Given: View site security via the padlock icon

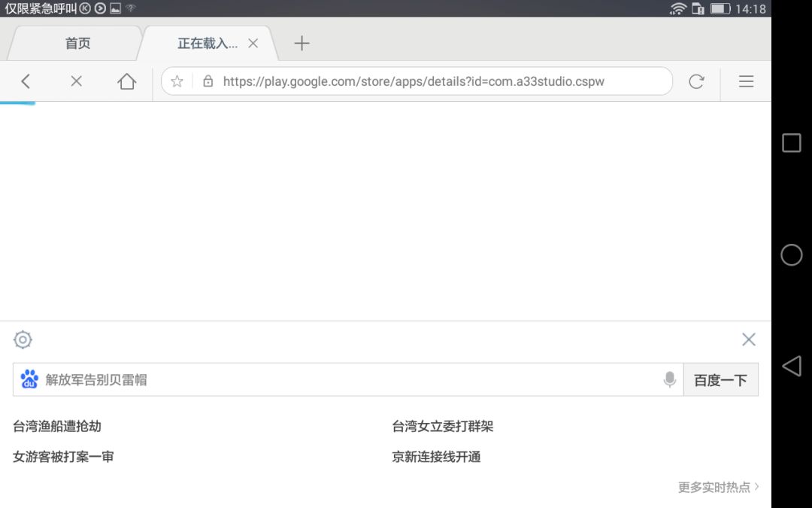Looking at the screenshot, I should coord(208,81).
